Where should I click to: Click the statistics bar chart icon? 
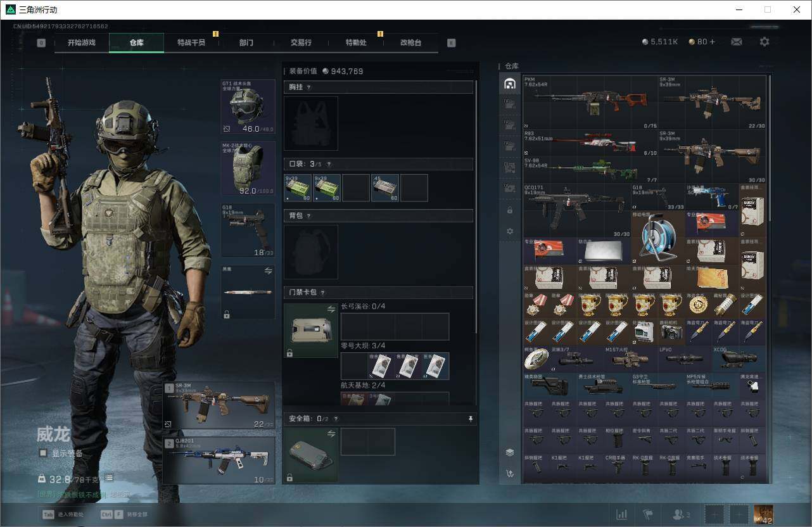[622, 515]
